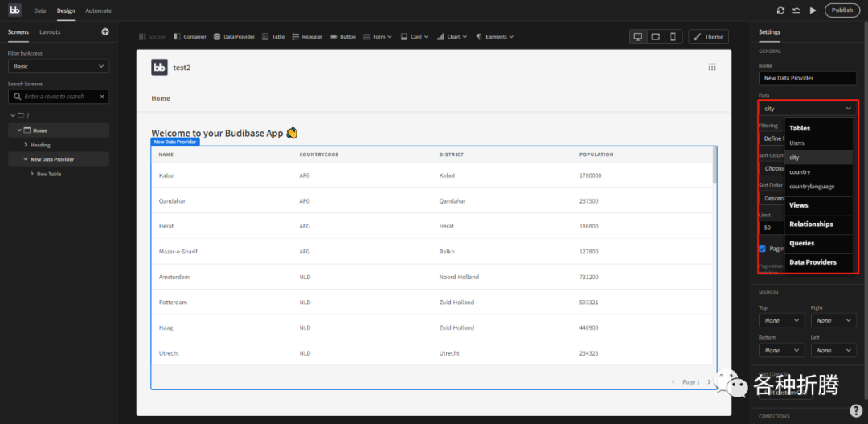Open the Data tab
The width and height of the screenshot is (868, 424).
pos(39,10)
